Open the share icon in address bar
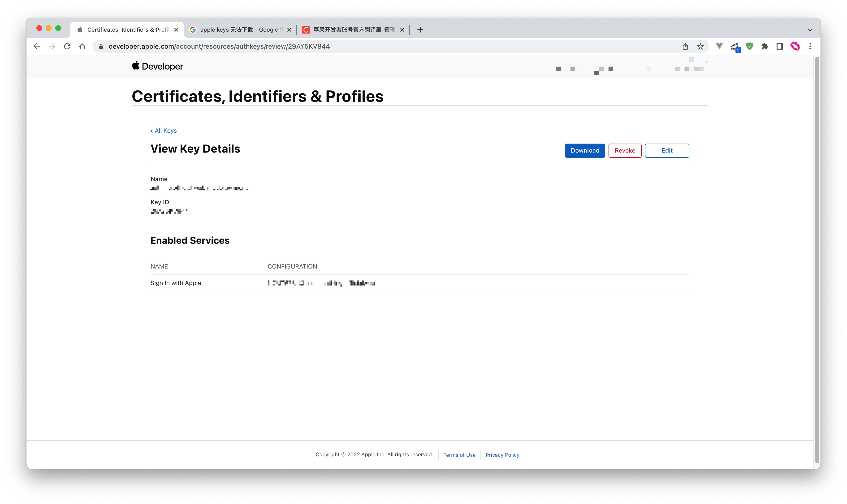This screenshot has width=847, height=504. 685,47
